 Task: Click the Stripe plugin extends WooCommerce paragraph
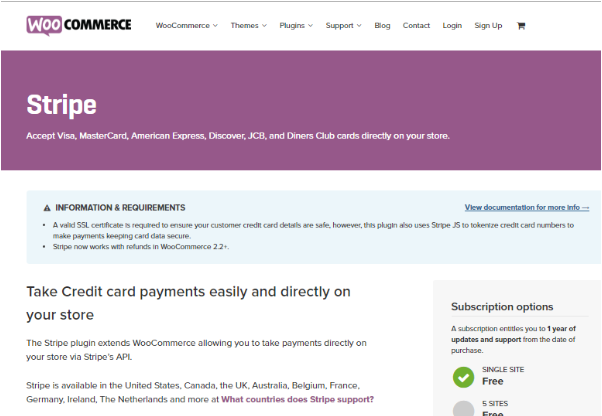(196, 350)
